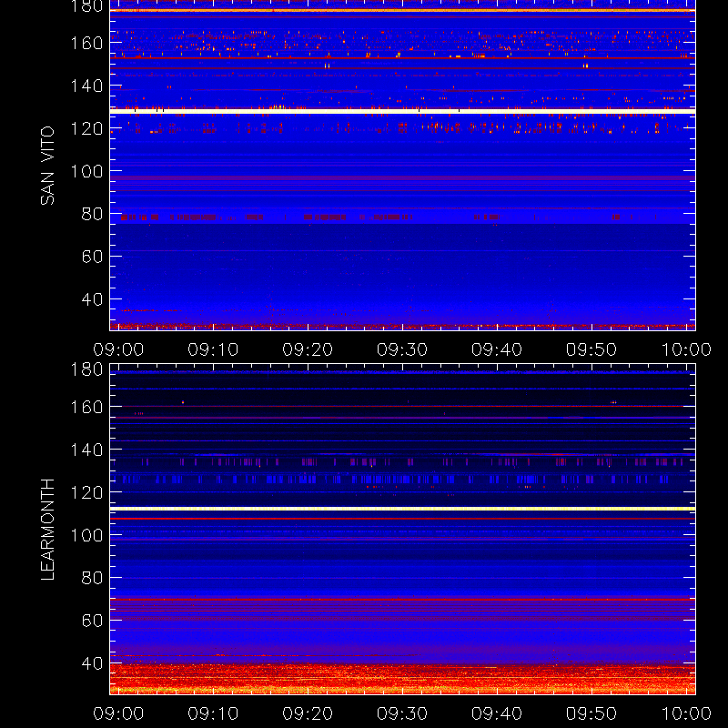Select the 40 tick label on Learmonth plot
Image resolution: width=728 pixels, height=728 pixels.
click(92, 663)
